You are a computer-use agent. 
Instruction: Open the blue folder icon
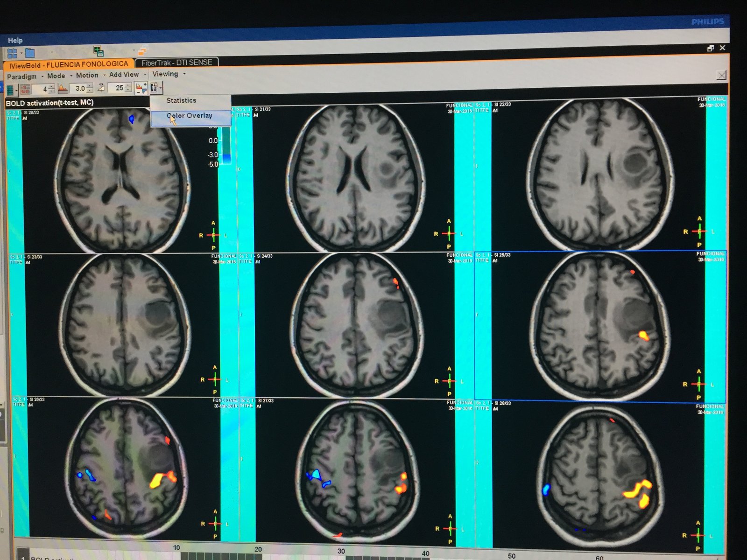pos(30,53)
